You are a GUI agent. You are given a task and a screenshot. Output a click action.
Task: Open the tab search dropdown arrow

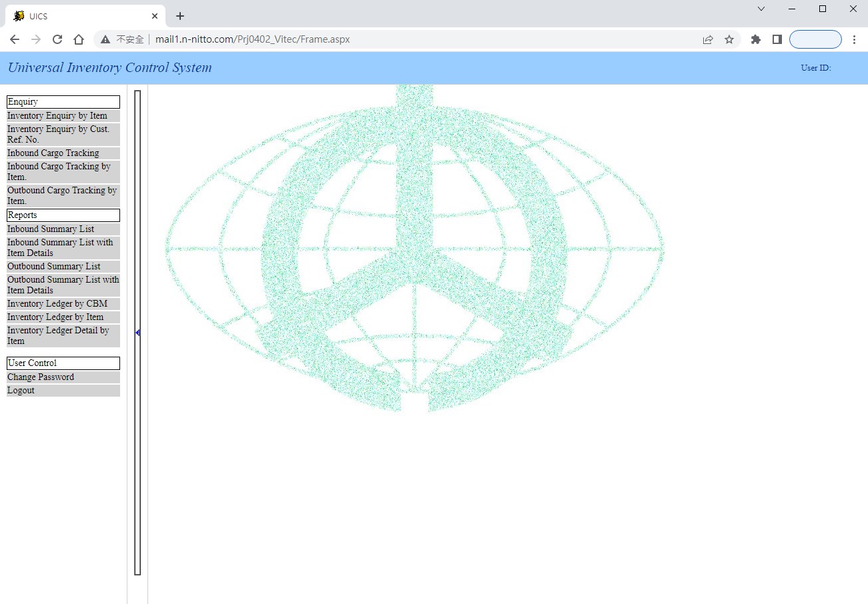tap(761, 9)
